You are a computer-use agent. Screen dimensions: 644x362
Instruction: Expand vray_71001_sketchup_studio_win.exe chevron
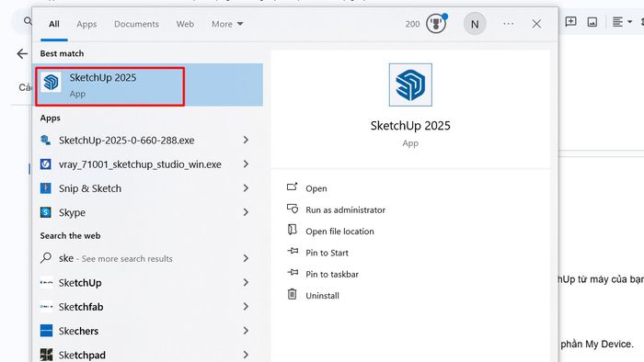coord(246,164)
